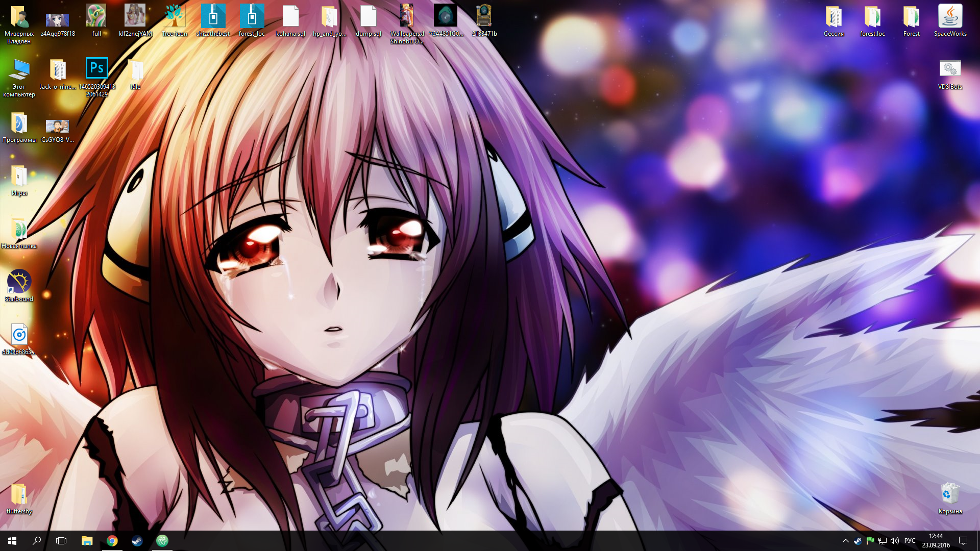980x551 pixels.
Task: Open Task View on the taskbar
Action: coord(61,541)
